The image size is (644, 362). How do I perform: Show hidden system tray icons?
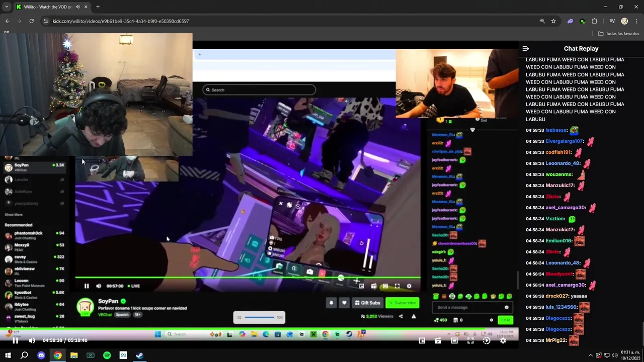coord(590,355)
